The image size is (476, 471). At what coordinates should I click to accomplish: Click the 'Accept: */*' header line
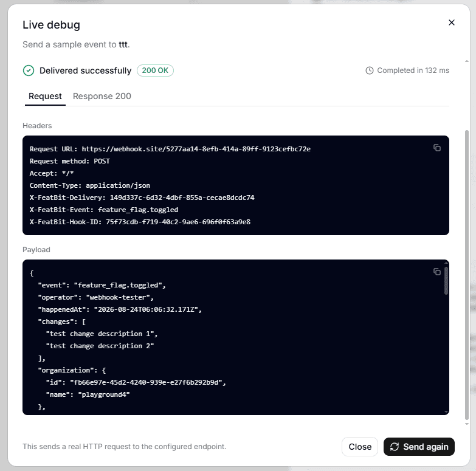[52, 173]
